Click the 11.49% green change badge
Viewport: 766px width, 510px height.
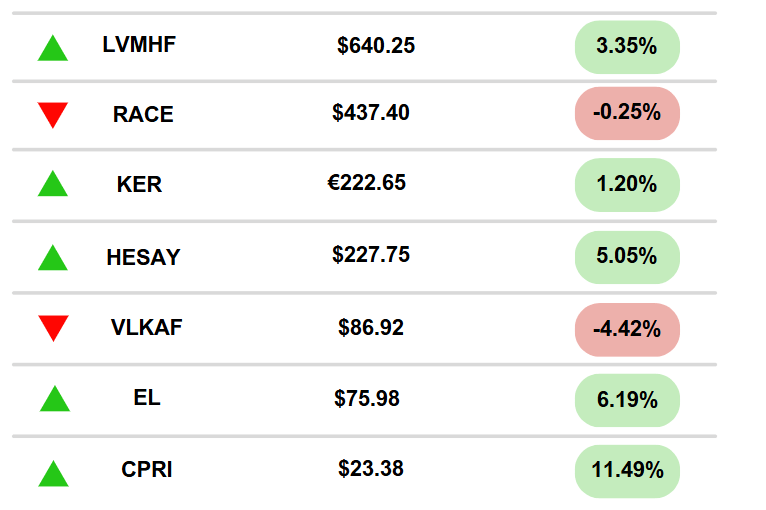(627, 472)
